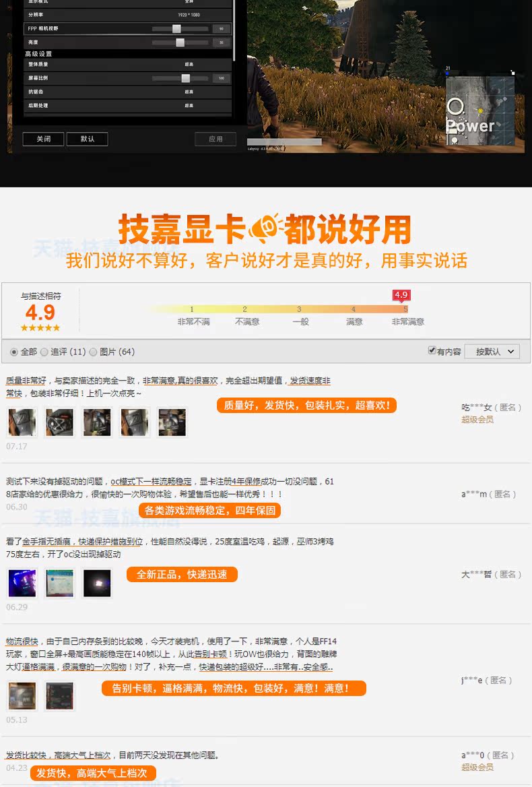532x787 pixels.
Task: Open second photo in 05.13 review
Action: coord(60,695)
